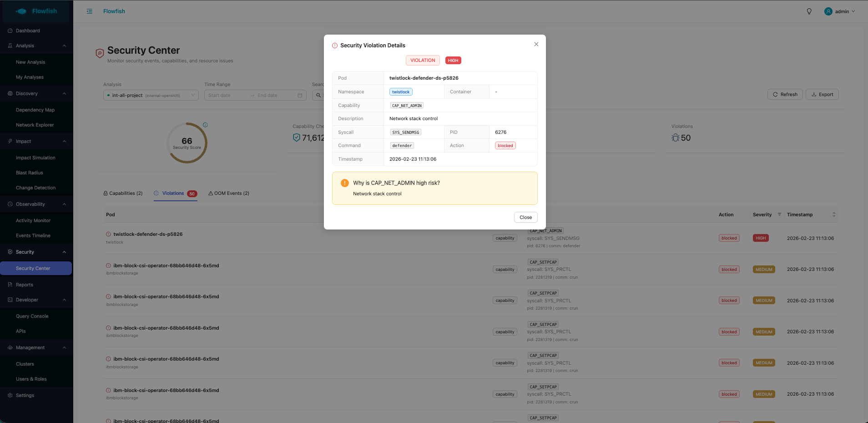Click the Dashboard sidebar icon

point(10,31)
